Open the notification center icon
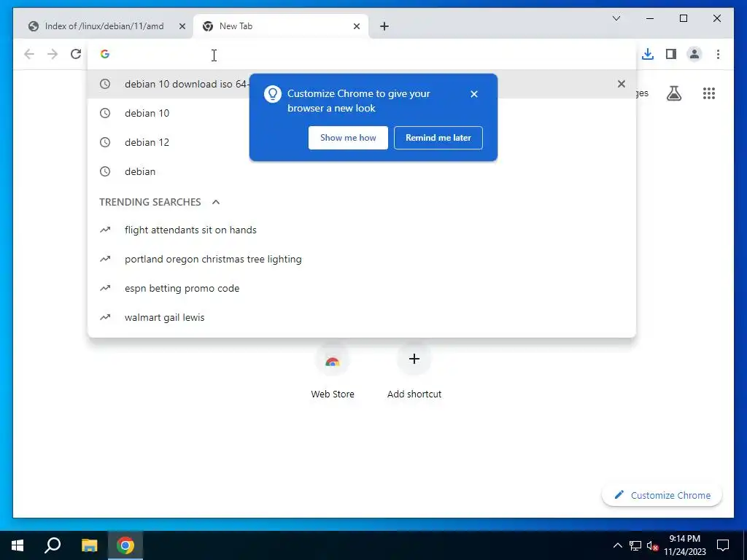This screenshot has height=560, width=747. tap(723, 545)
